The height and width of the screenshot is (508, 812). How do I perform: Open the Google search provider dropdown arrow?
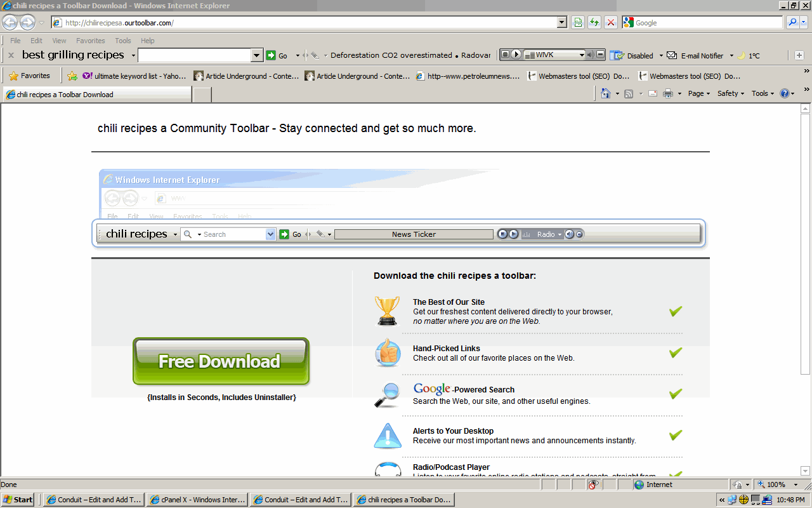coord(804,22)
